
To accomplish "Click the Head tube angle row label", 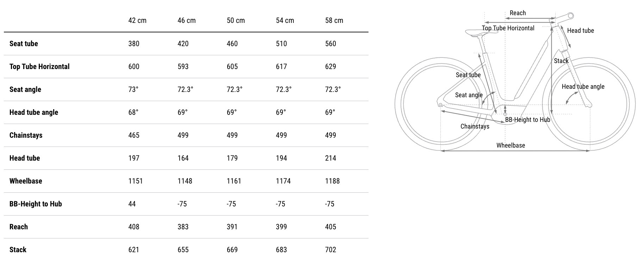I will point(34,112).
